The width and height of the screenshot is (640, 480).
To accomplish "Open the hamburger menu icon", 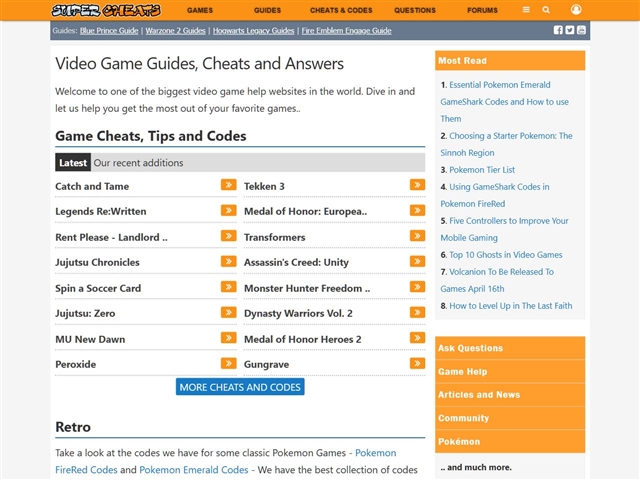I will click(x=526, y=10).
